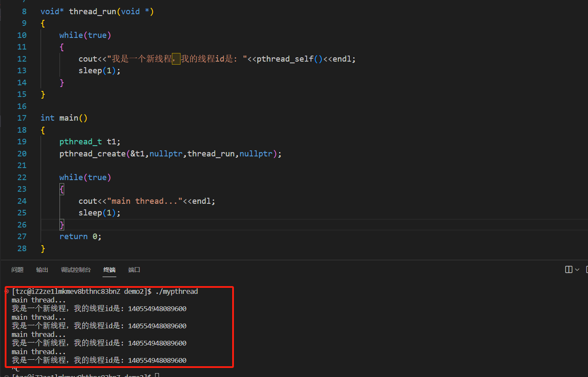Open the 端口 panel tab
The image size is (588, 377).
[134, 270]
